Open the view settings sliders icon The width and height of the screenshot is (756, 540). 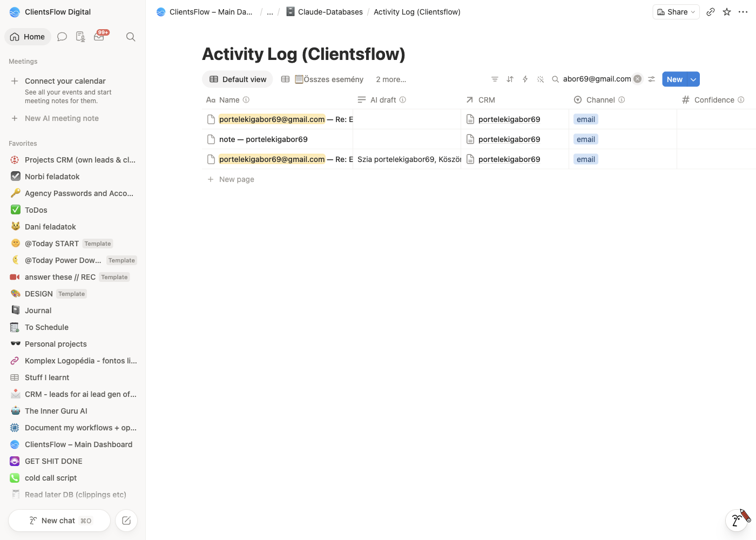coord(652,79)
